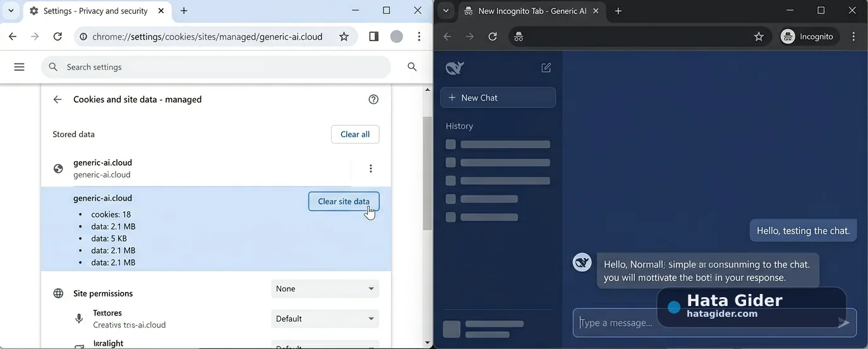This screenshot has height=349, width=868.
Task: Click the bot avatar beside the reply
Action: (x=582, y=262)
